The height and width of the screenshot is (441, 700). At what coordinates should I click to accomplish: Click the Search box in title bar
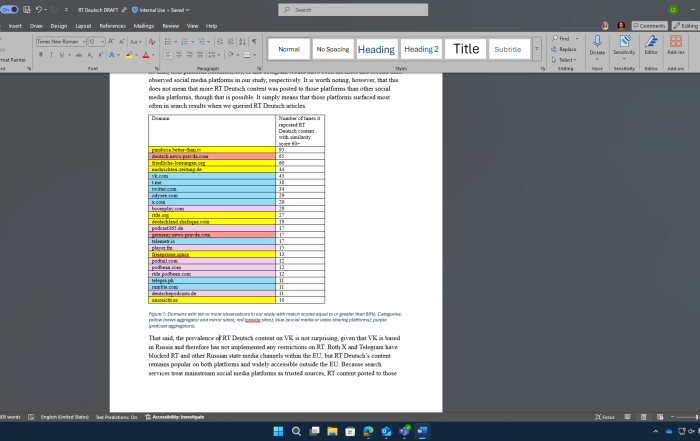click(x=353, y=10)
